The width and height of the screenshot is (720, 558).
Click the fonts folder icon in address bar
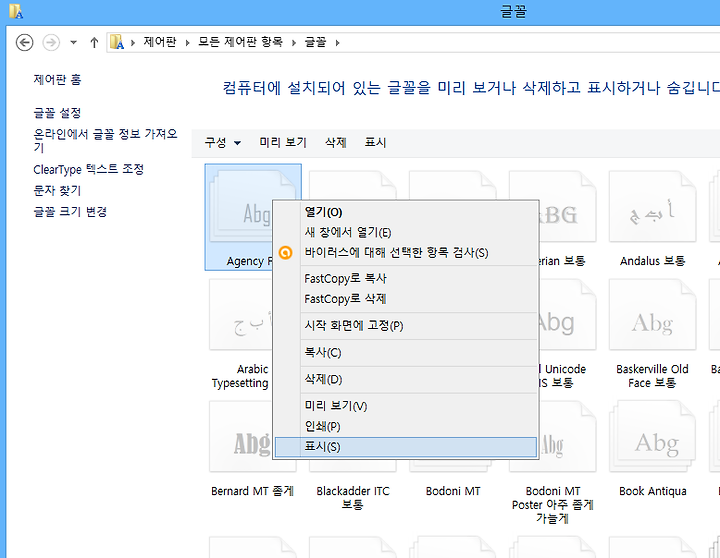(117, 42)
